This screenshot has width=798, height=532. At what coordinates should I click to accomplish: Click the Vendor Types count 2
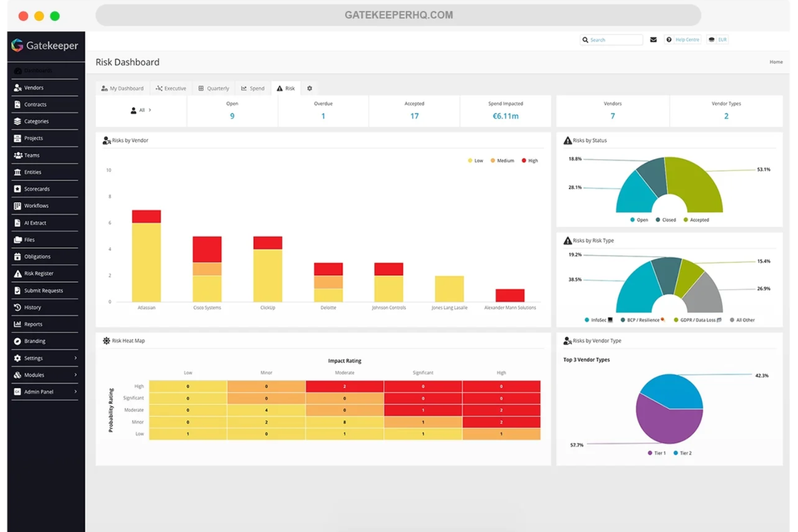click(726, 116)
